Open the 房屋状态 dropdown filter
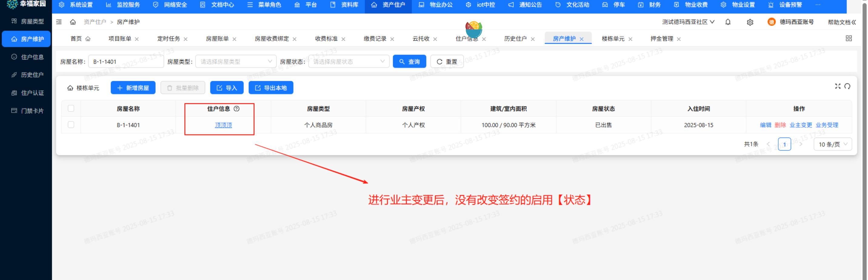The width and height of the screenshot is (868, 280). coord(349,62)
